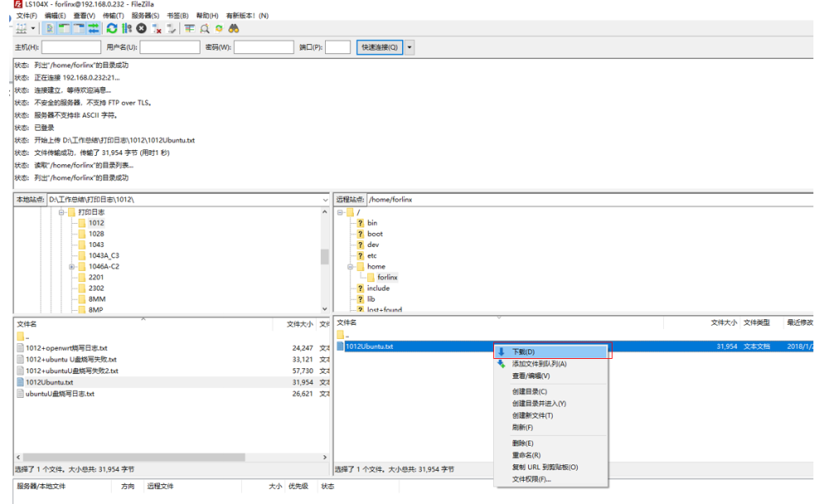Toggle the local directory tree view icon
This screenshot has height=504, width=829.
[65, 28]
